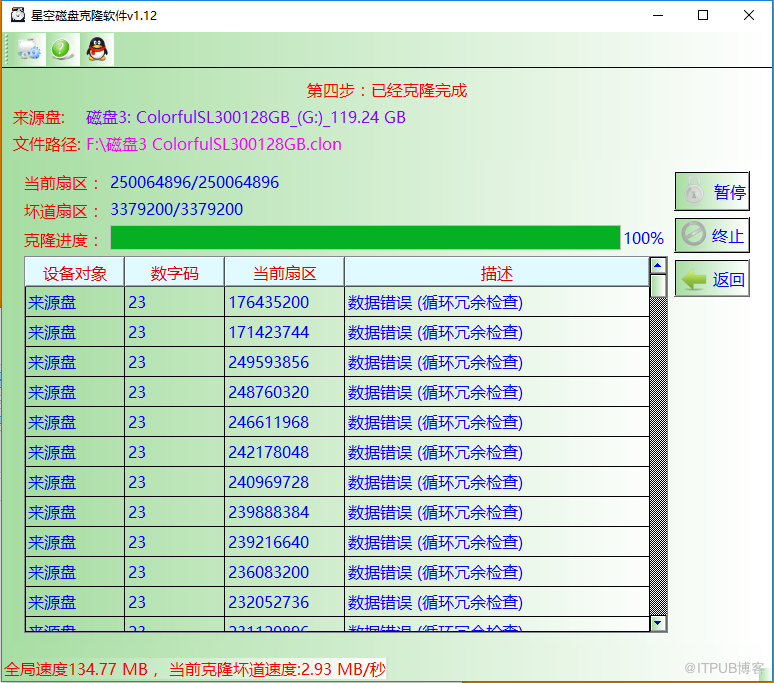Click the description cell of sector 242178048 row

(435, 453)
